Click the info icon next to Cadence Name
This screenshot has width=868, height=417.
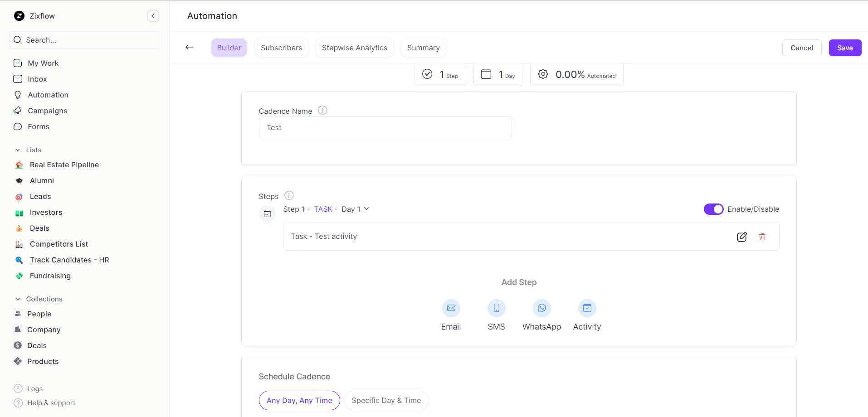point(322,110)
